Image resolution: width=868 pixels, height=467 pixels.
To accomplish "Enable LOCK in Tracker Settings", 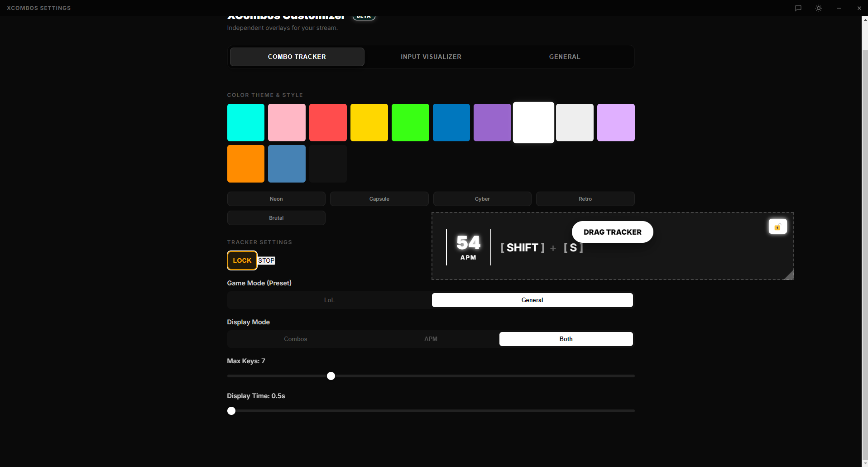I will [x=242, y=260].
